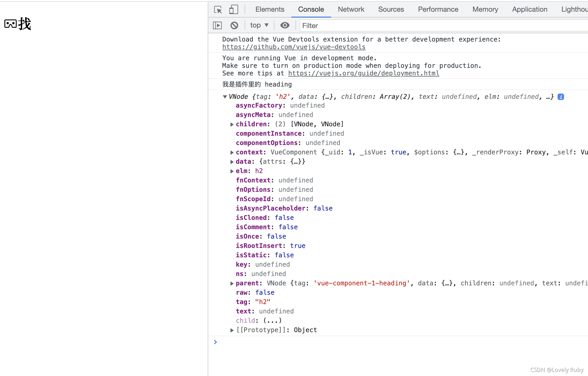Viewport: 588px width, 376px height.
Task: Click the blue info badge beside VNode
Action: click(x=561, y=97)
